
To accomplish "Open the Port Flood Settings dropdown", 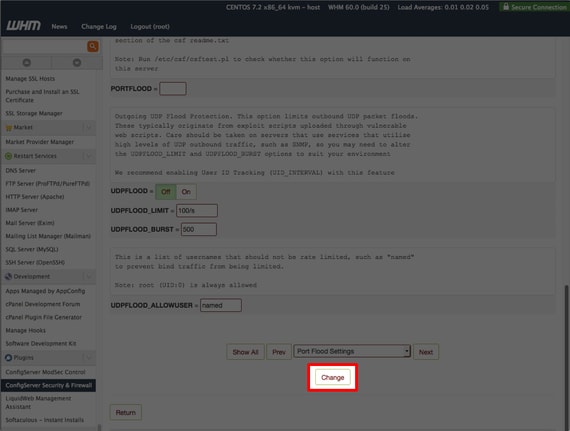I will [352, 351].
